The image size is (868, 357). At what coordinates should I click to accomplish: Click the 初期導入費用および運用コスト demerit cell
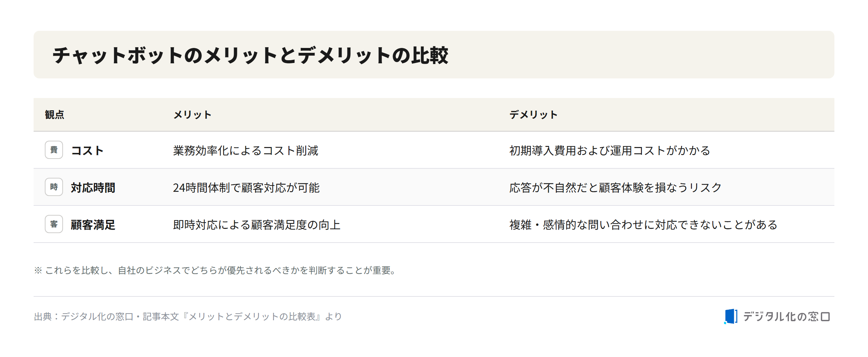click(x=610, y=150)
